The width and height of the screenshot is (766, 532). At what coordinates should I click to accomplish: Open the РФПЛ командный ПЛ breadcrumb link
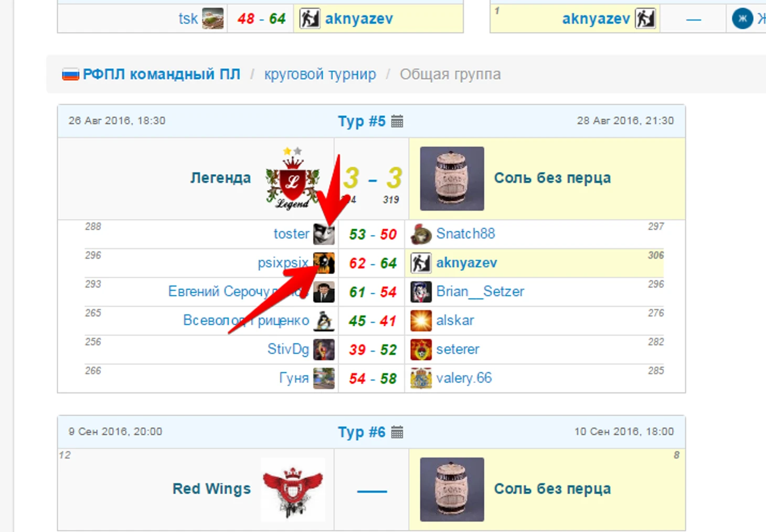(x=162, y=75)
